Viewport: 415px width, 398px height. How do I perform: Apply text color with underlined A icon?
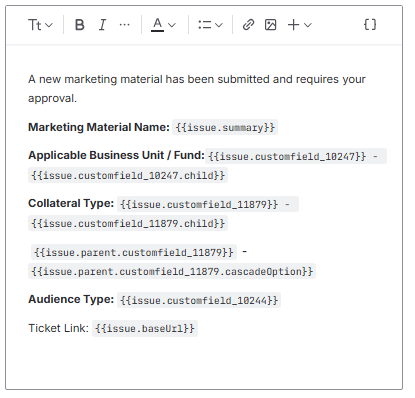click(157, 25)
